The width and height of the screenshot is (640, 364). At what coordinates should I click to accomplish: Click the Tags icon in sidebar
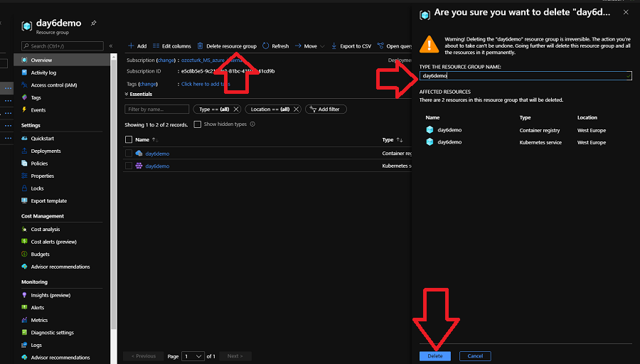[25, 97]
